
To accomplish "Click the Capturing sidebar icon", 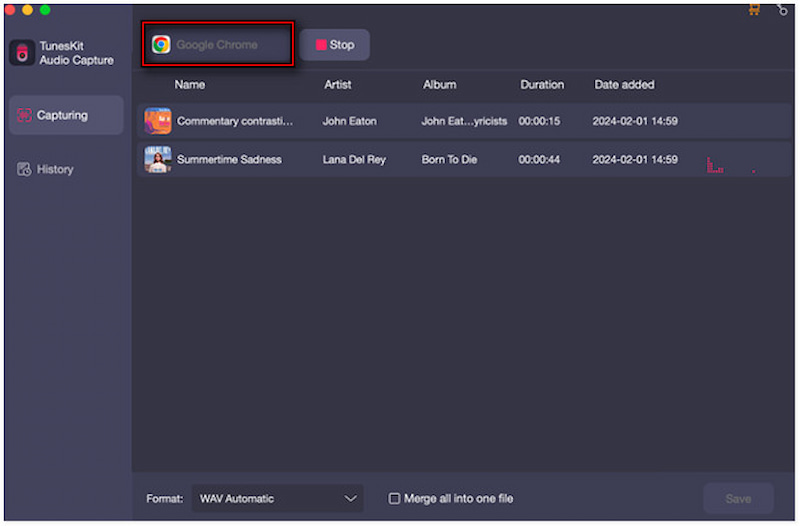I will click(24, 115).
